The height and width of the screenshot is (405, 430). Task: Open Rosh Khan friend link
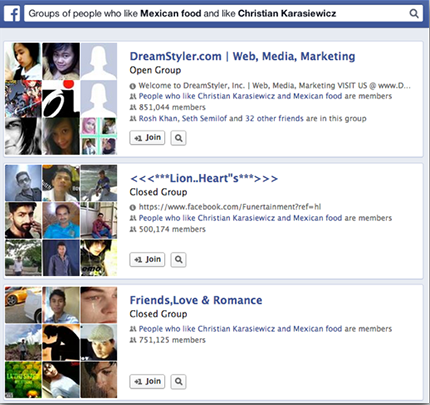[x=158, y=118]
